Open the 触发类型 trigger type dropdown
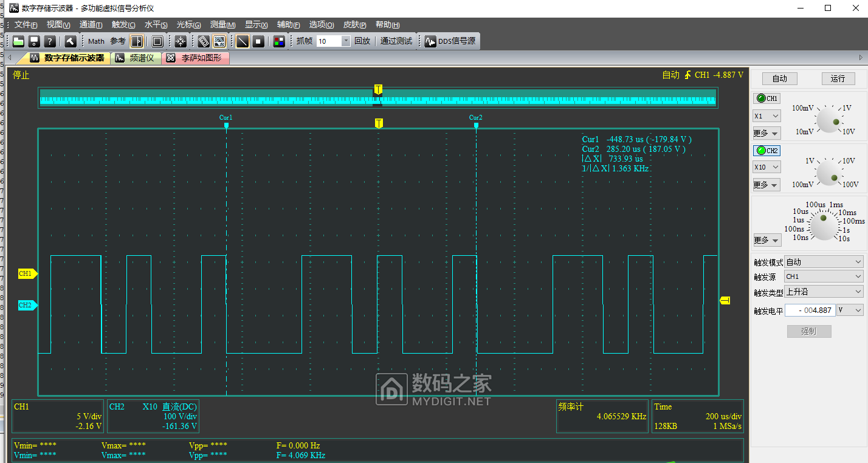Viewport: 868px width, 463px height. pyautogui.click(x=824, y=292)
